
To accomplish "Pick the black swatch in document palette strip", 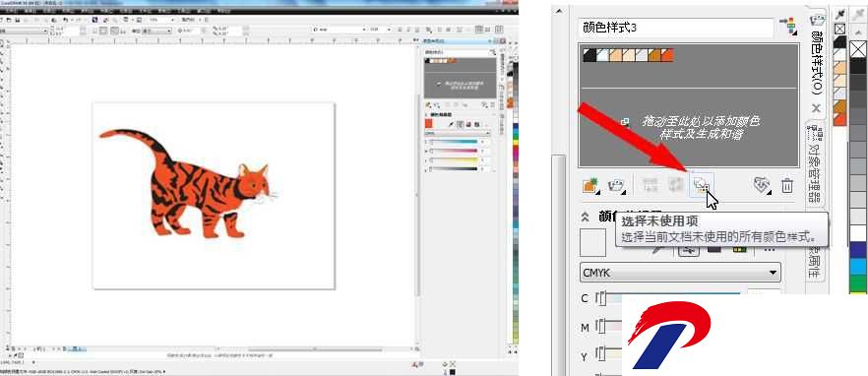I will [839, 42].
